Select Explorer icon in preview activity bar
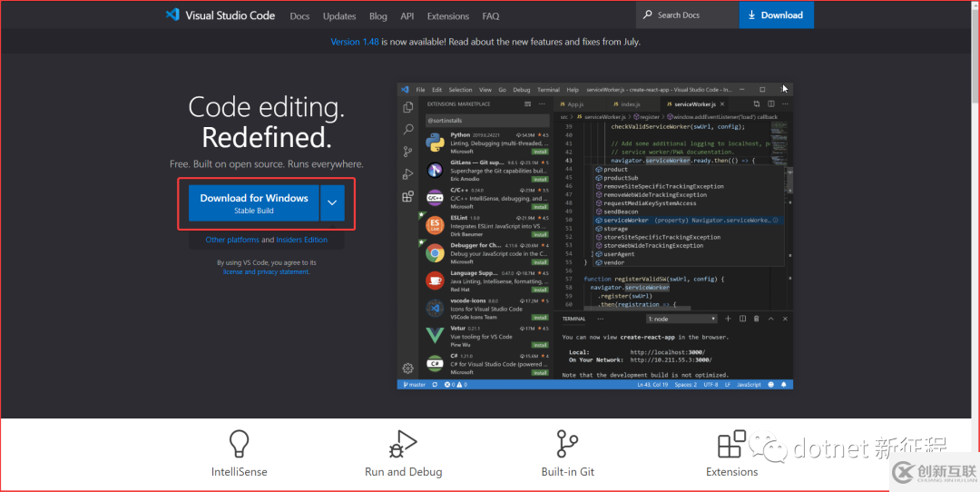Screen dimensions: 980x492 point(408,107)
